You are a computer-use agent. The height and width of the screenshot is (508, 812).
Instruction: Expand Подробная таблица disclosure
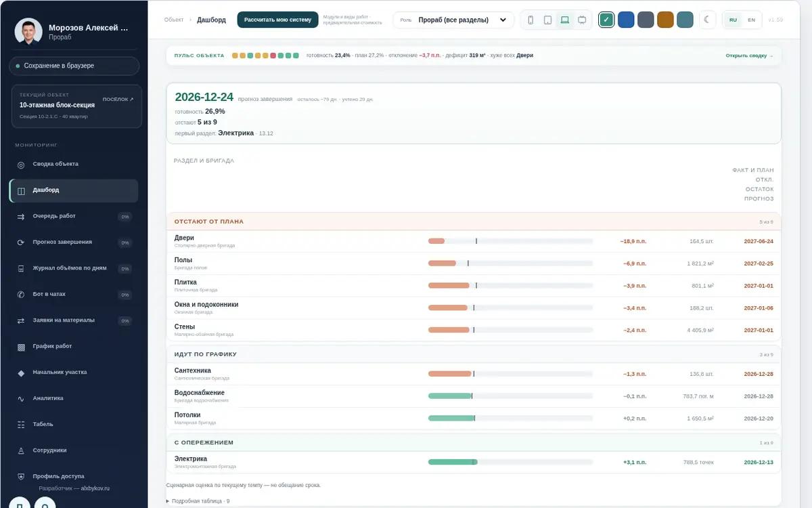(198, 501)
